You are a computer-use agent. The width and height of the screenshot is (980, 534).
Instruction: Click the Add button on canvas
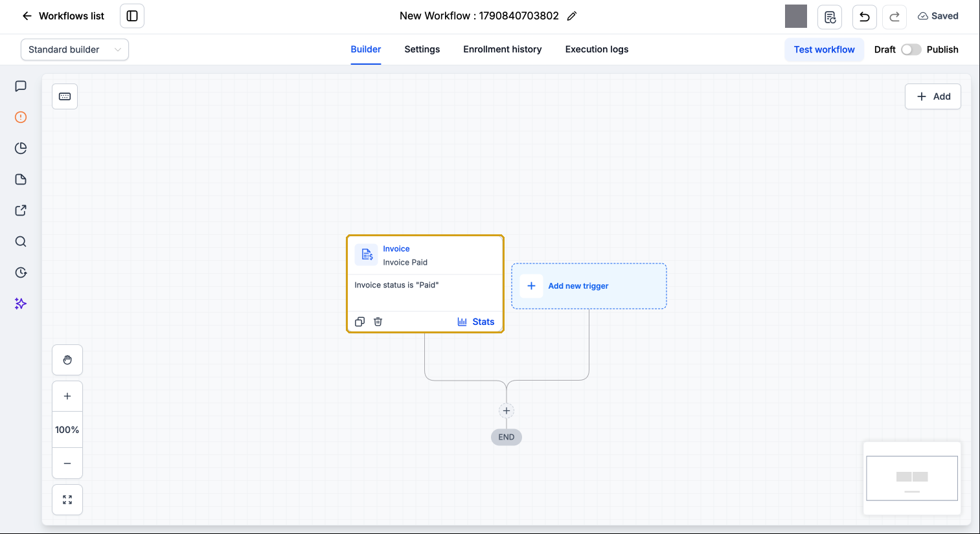point(933,96)
